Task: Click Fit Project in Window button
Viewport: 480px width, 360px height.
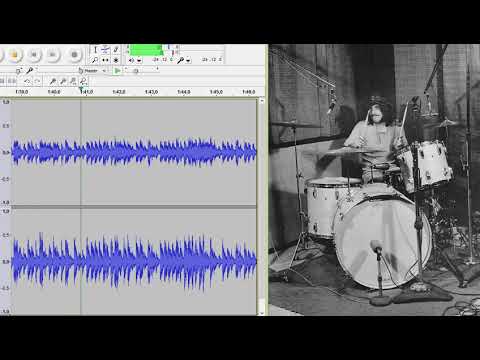Action: pos(83,81)
